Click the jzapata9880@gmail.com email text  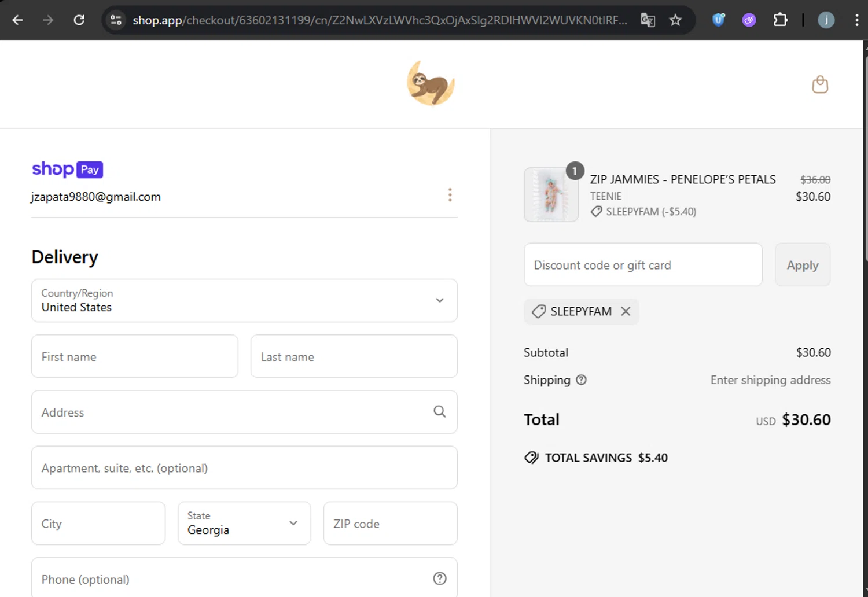coord(95,197)
